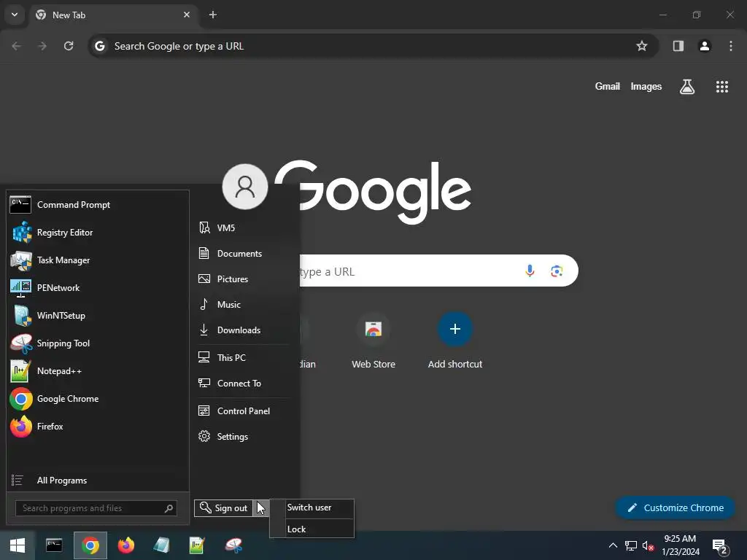This screenshot has width=747, height=560.
Task: Show hidden system tray icons
Action: click(x=613, y=545)
